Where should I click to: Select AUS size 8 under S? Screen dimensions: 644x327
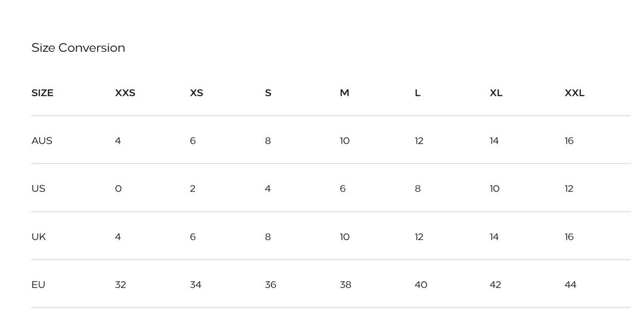[268, 141]
